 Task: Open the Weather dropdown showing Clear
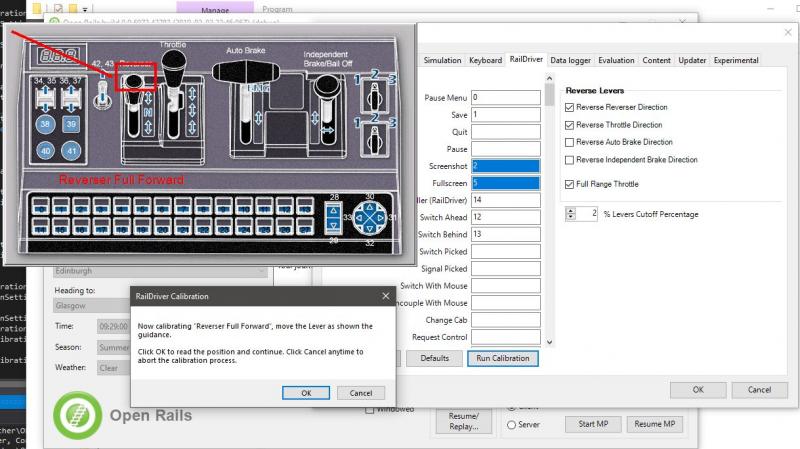click(113, 368)
